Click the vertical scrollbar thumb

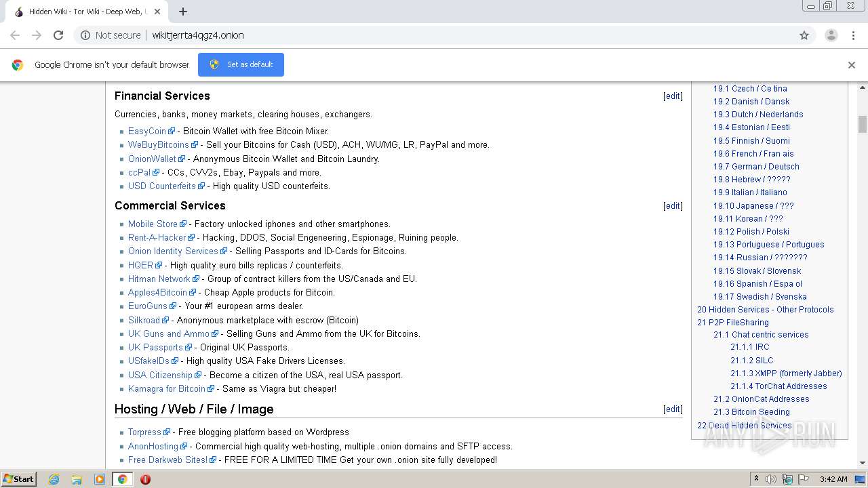[863, 124]
